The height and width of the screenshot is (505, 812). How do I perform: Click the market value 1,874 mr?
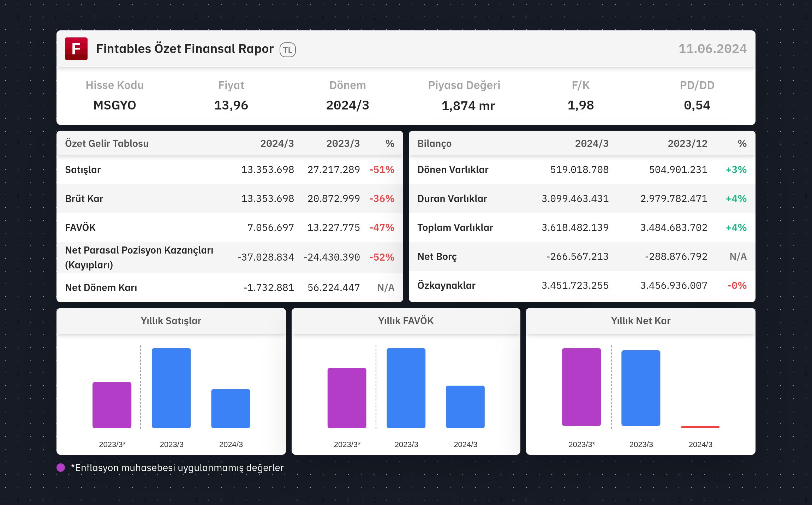[x=468, y=106]
